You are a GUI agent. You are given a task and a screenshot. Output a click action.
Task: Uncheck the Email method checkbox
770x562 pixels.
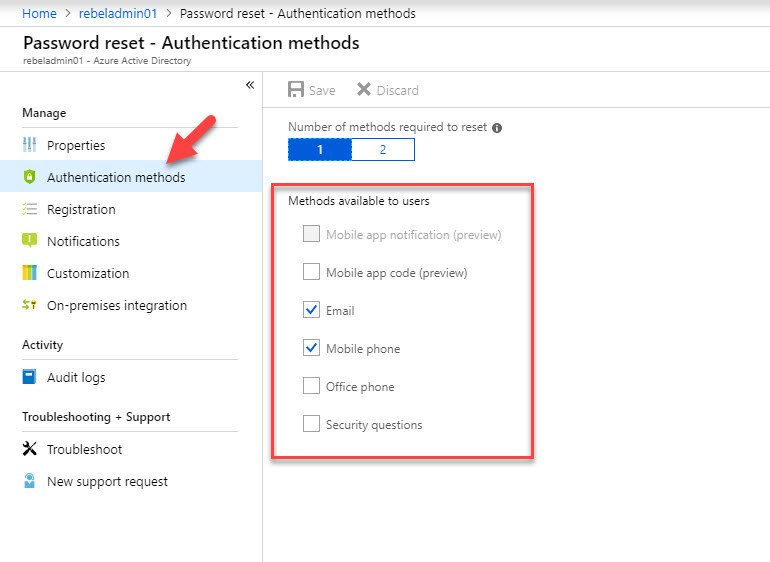tap(311, 310)
